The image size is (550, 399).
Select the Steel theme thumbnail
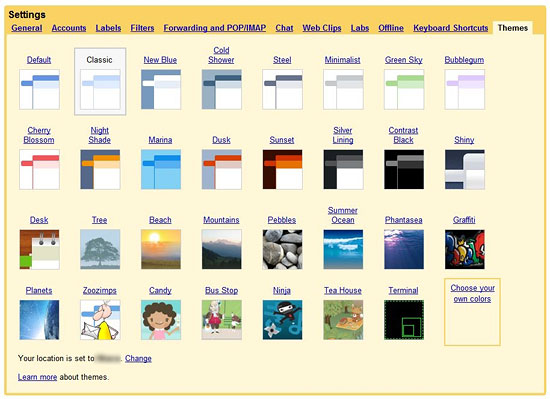[x=282, y=89]
